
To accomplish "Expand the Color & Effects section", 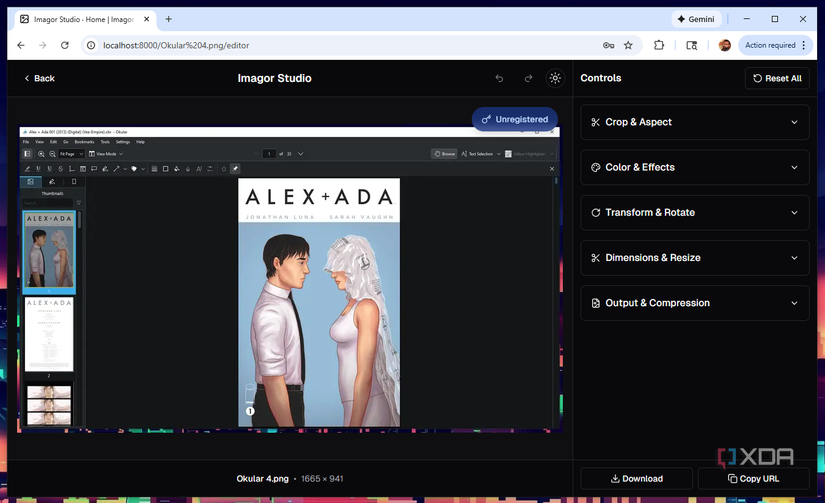I will coord(695,167).
